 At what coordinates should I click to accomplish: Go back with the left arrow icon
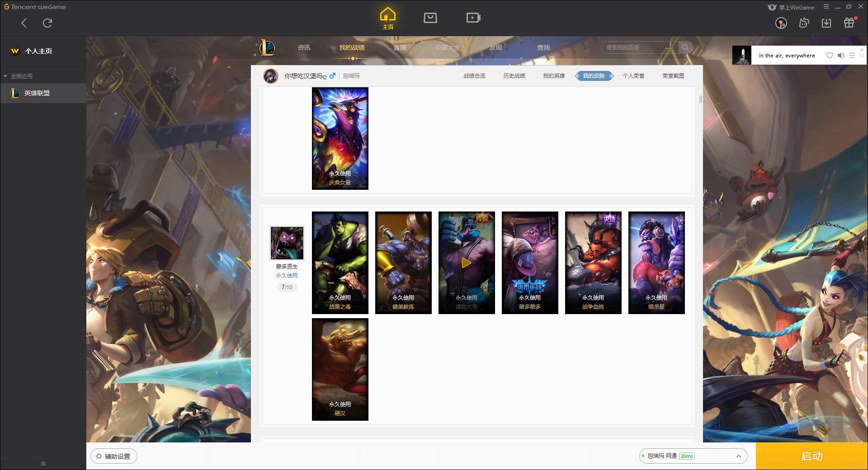(x=24, y=23)
